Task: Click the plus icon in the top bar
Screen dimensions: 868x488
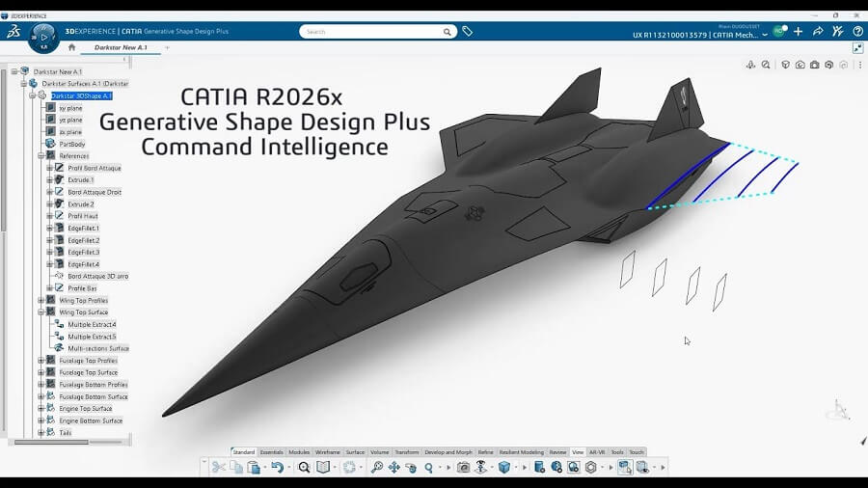Action: click(x=798, y=32)
